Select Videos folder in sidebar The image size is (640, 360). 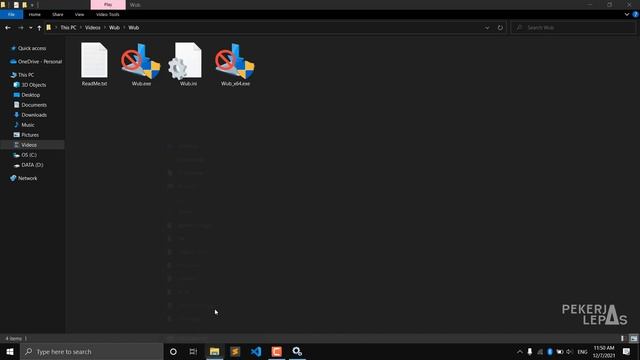coord(29,145)
